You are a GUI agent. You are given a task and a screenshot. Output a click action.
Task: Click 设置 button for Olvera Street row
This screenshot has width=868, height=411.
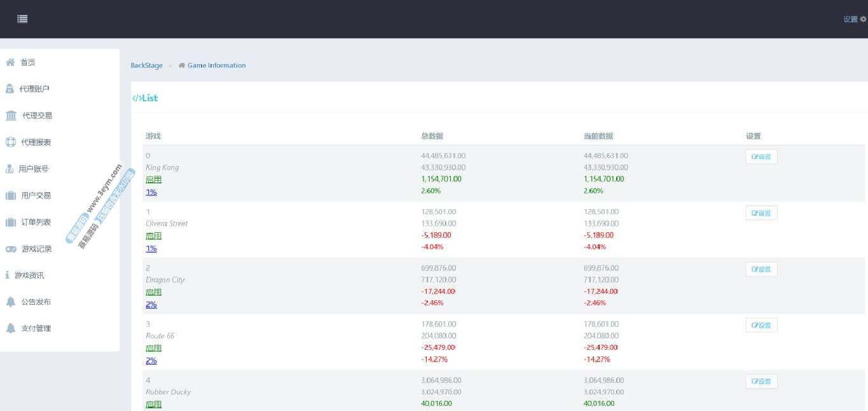761,213
